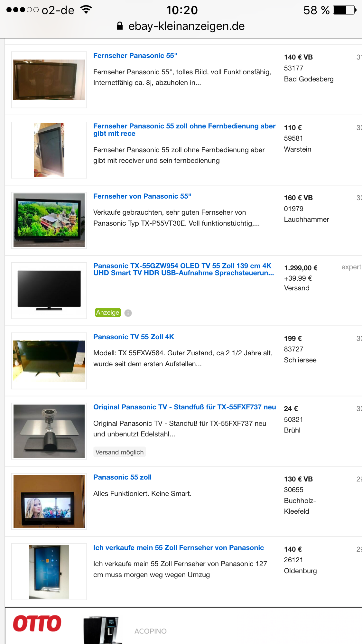This screenshot has width=362, height=644.
Task: Open 'Ich verkaufe mein 55 Zoll Fernseher' listing
Action: pyautogui.click(x=179, y=548)
